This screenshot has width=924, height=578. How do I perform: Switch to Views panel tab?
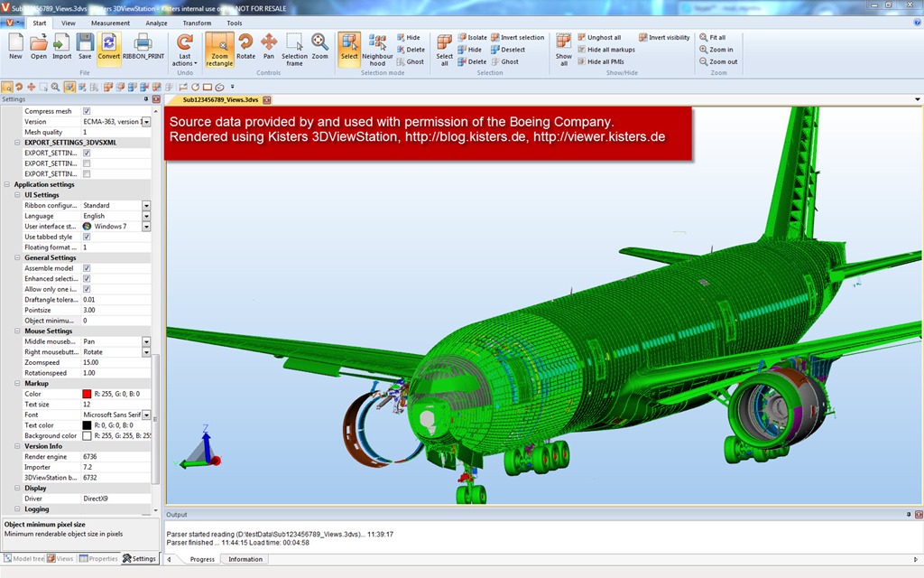coord(60,558)
